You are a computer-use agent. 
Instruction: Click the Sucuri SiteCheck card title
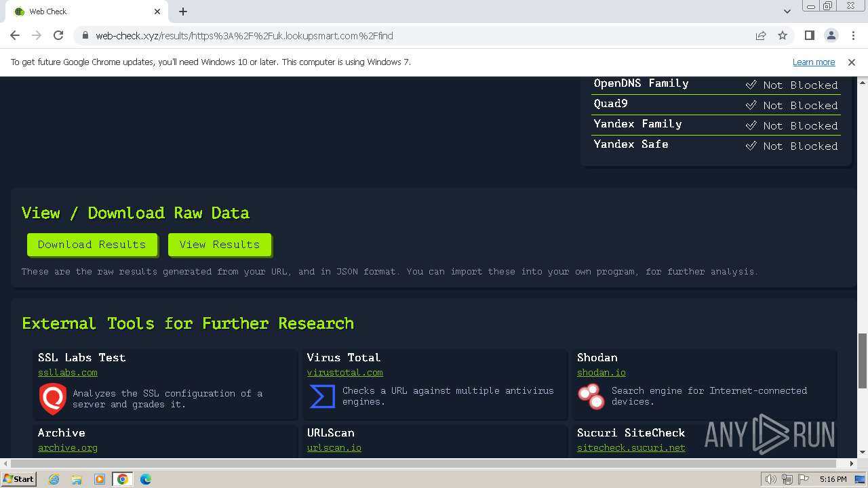coord(631,432)
